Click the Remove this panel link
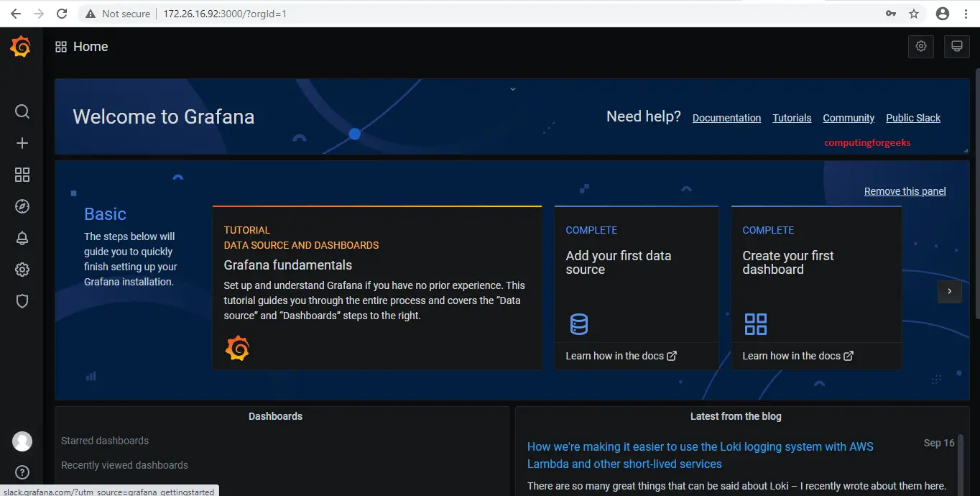This screenshot has height=496, width=980. point(905,190)
